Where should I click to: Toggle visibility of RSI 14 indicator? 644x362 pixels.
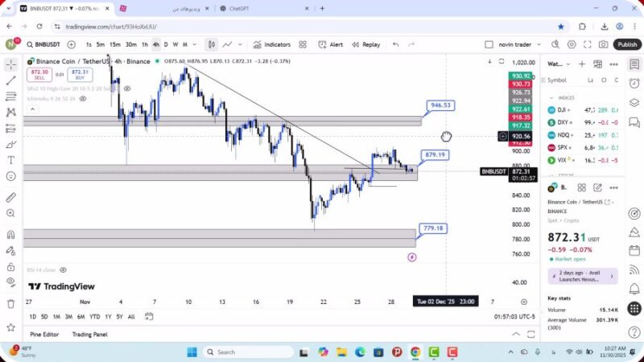(x=63, y=270)
